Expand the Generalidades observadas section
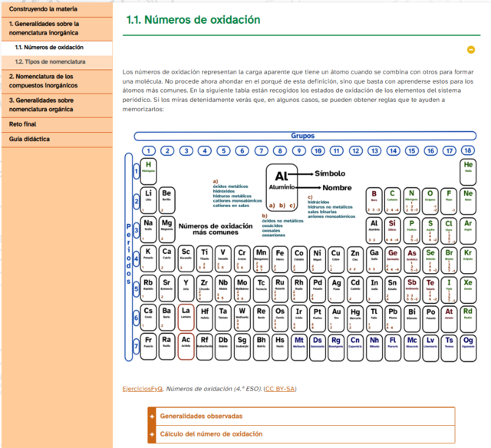The width and height of the screenshot is (491, 448). click(x=201, y=417)
